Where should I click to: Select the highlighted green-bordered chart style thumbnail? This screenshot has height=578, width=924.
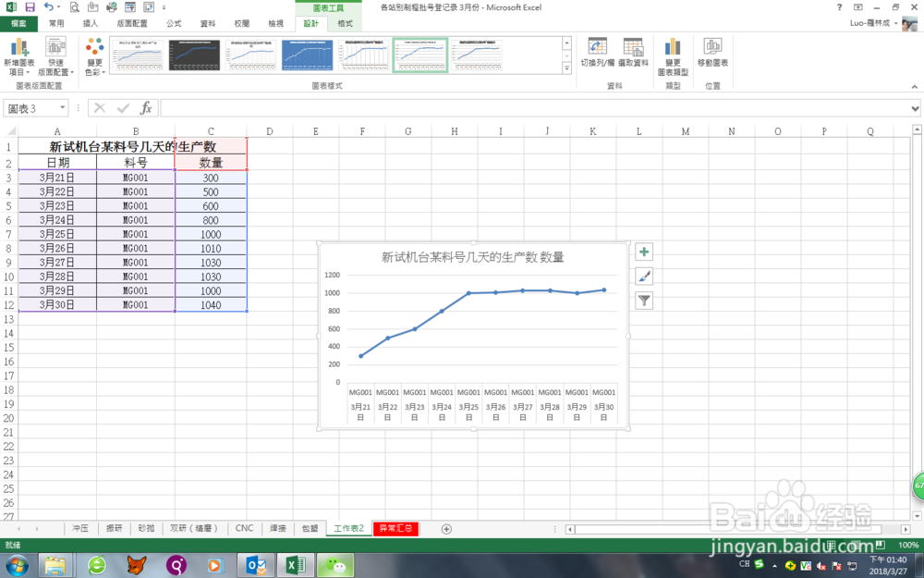(420, 55)
